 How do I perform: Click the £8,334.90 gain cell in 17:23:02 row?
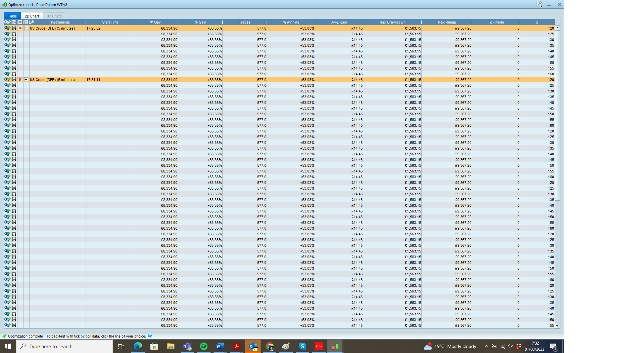pyautogui.click(x=156, y=28)
